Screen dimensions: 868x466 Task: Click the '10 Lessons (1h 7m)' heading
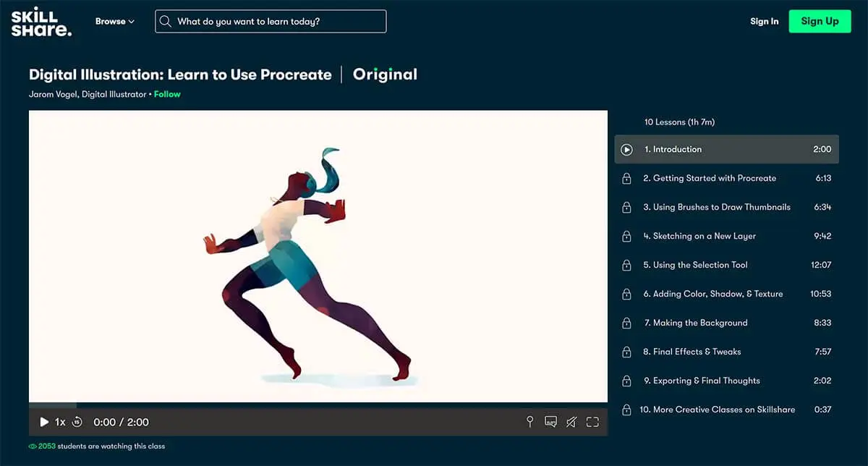coord(679,122)
